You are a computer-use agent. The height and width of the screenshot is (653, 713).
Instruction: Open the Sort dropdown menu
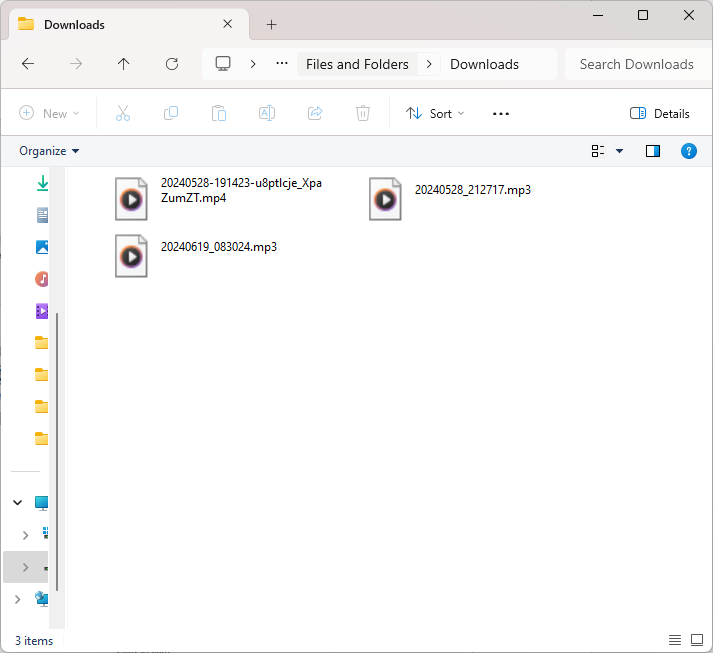tap(435, 113)
